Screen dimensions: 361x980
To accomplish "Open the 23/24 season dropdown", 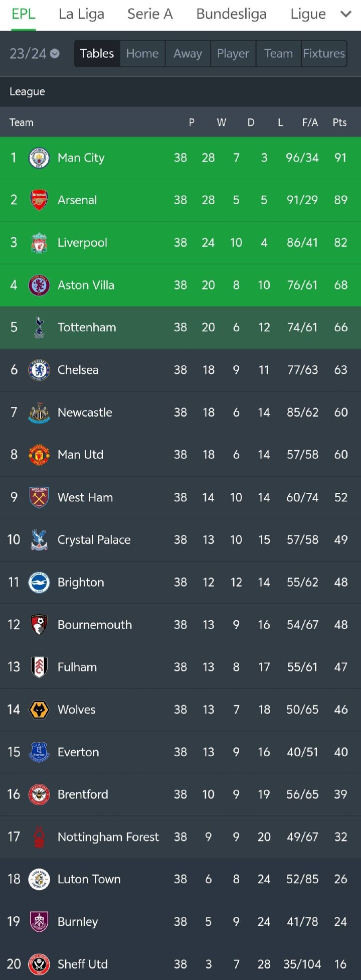I will [x=34, y=54].
